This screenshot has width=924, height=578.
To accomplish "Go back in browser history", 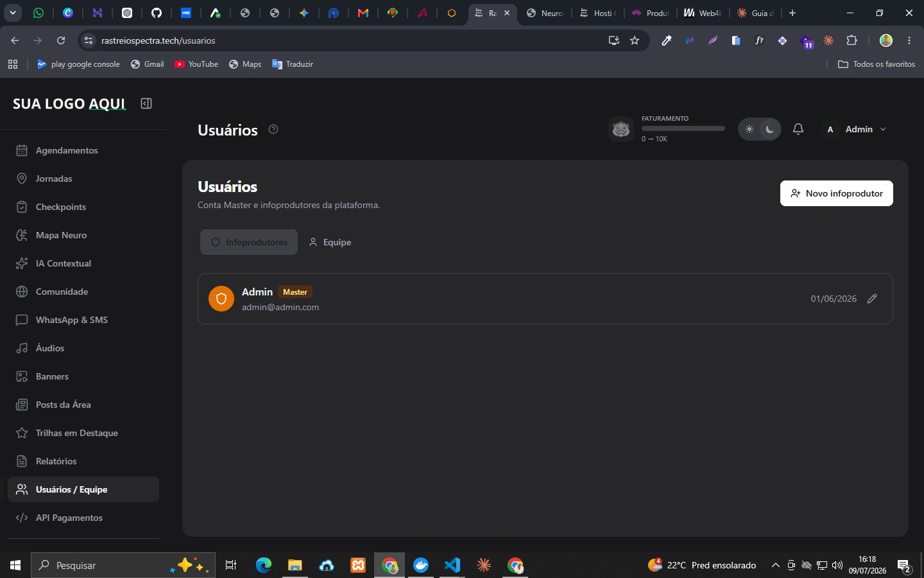I will [x=15, y=40].
